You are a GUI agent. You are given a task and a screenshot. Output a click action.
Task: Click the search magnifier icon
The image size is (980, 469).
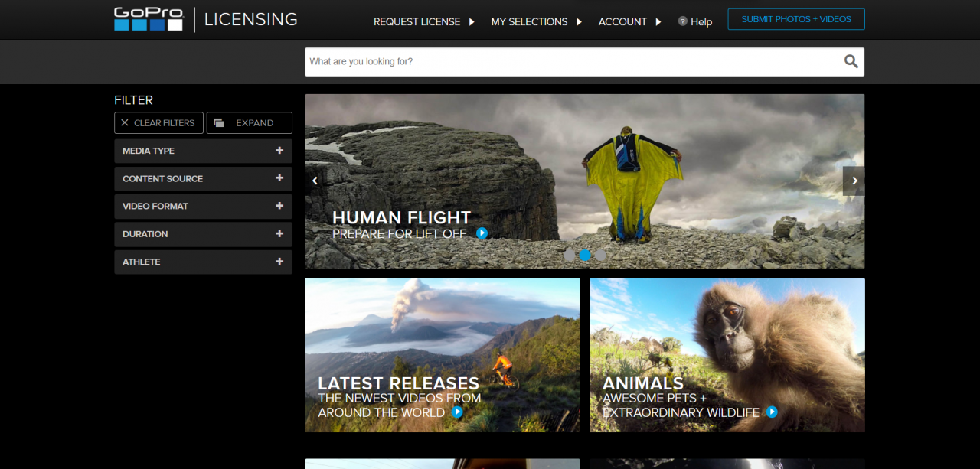click(x=851, y=62)
